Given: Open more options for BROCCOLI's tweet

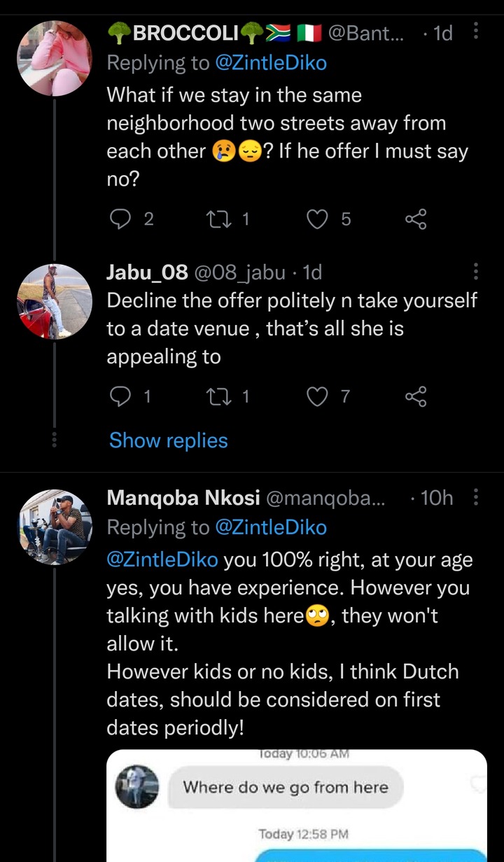Looking at the screenshot, I should click(x=477, y=31).
